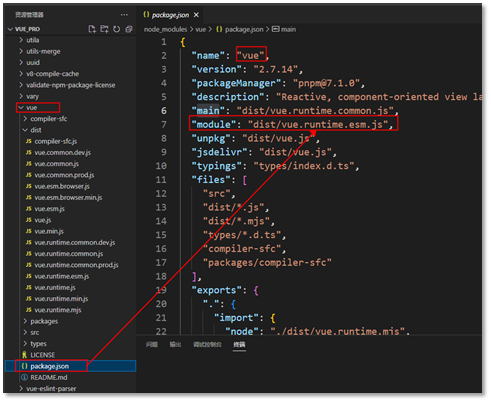491x402 pixels.
Task: Expand the uuid folder
Action: (x=33, y=62)
